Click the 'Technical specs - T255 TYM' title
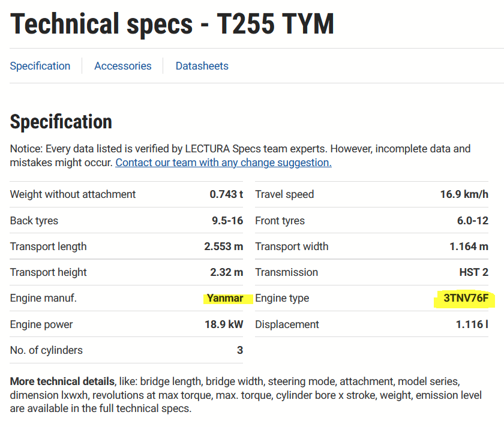504x427 pixels. [172, 24]
